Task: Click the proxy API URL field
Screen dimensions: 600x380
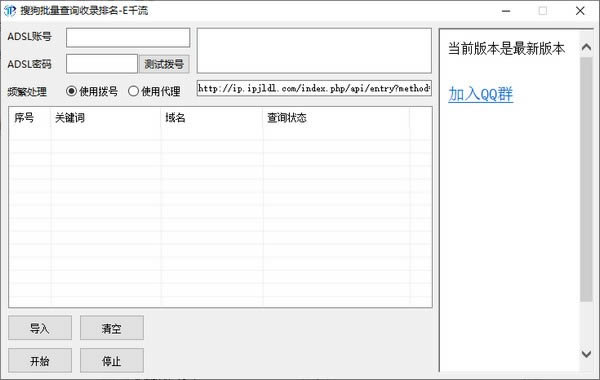Action: 314,88
